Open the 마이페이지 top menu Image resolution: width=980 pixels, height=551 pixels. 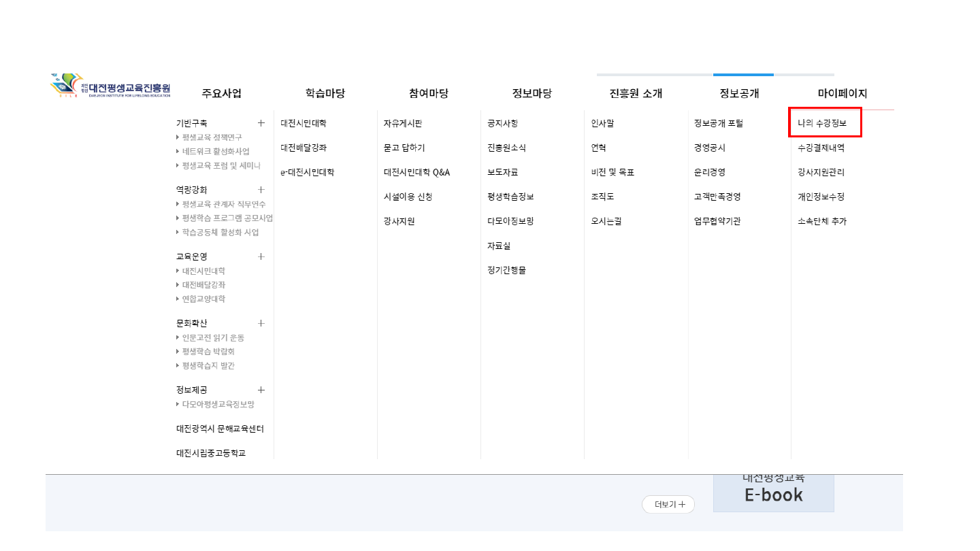(x=842, y=94)
